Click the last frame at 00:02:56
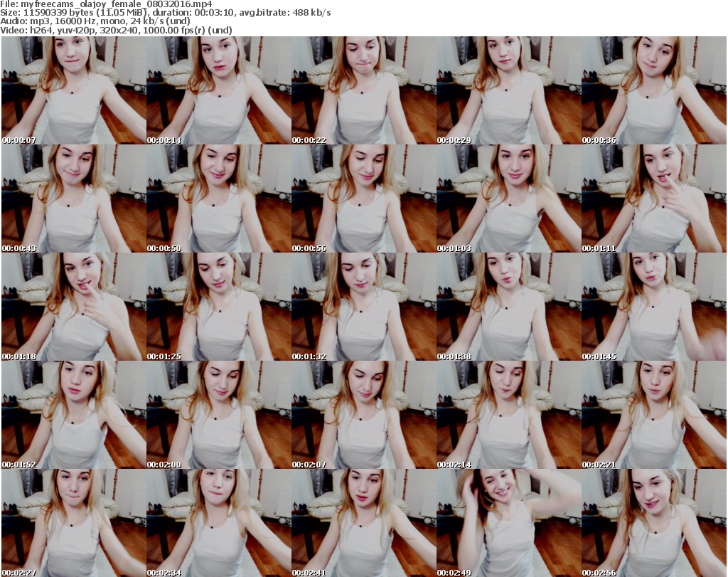The height and width of the screenshot is (577, 728). [x=653, y=523]
